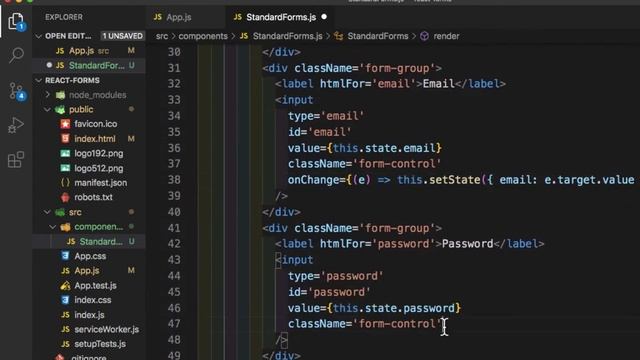The width and height of the screenshot is (640, 360).
Task: Click the components breadcrumb segment
Action: (203, 36)
